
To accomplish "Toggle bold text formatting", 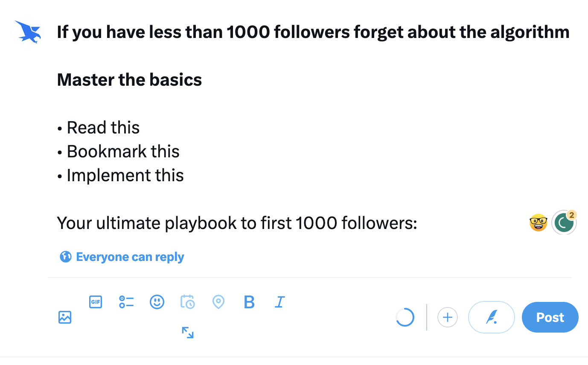I will (x=249, y=302).
